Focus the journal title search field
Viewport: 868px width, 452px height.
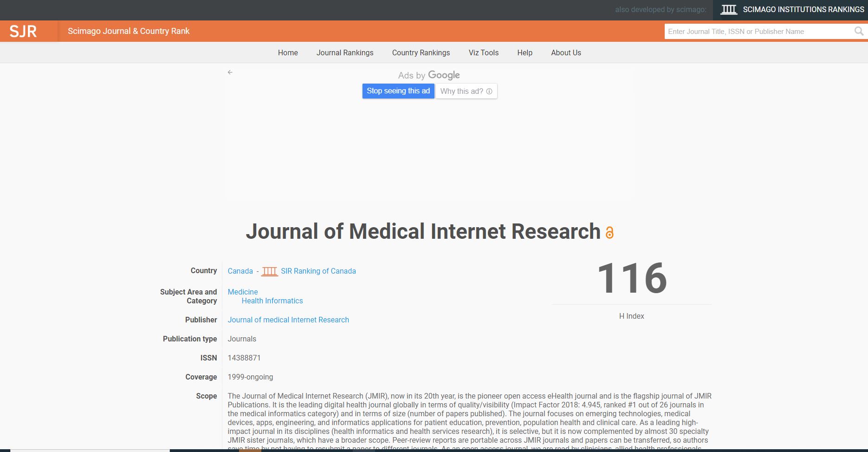click(759, 32)
